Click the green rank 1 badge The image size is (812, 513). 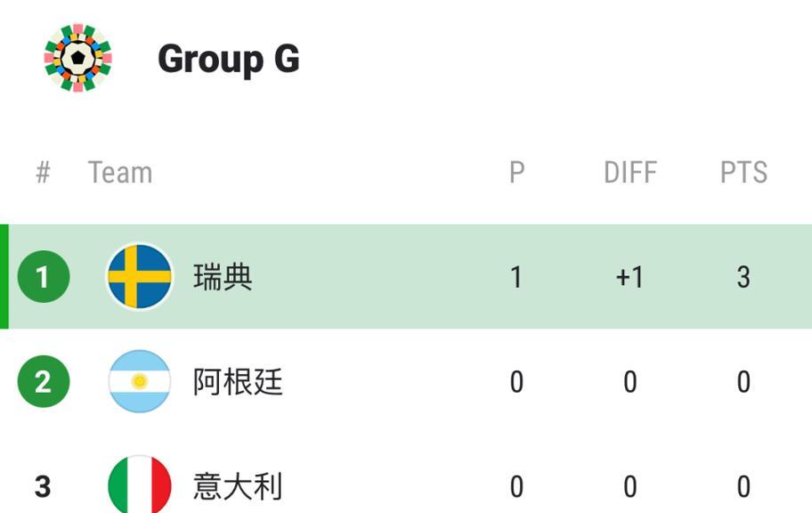tap(44, 276)
